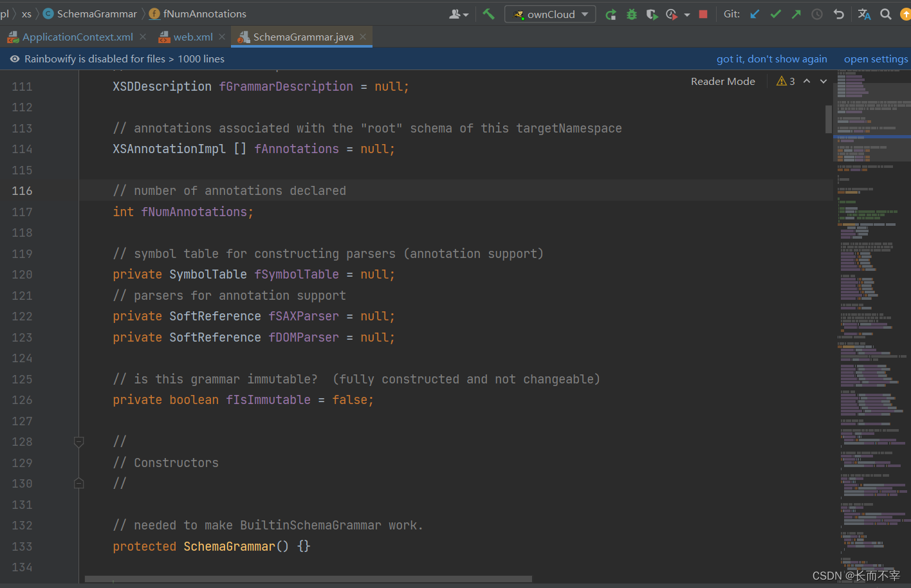Click the Build project hammer icon
The height and width of the screenshot is (588, 911).
(489, 14)
